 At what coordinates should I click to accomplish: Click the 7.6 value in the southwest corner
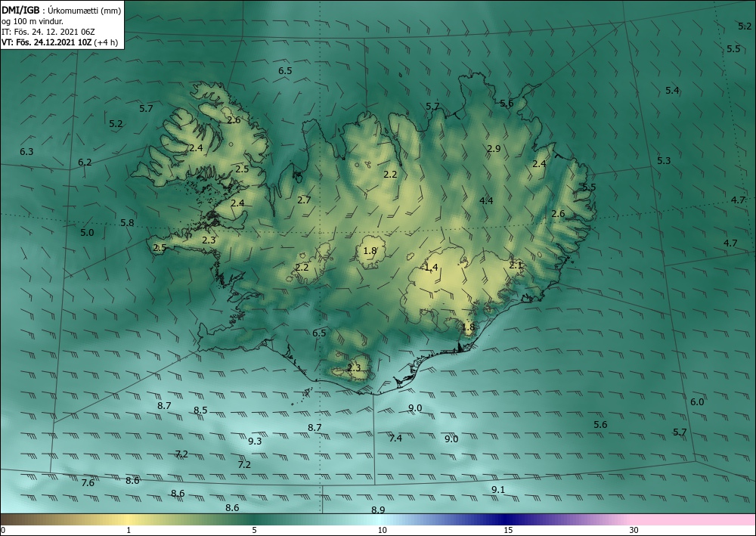click(88, 482)
